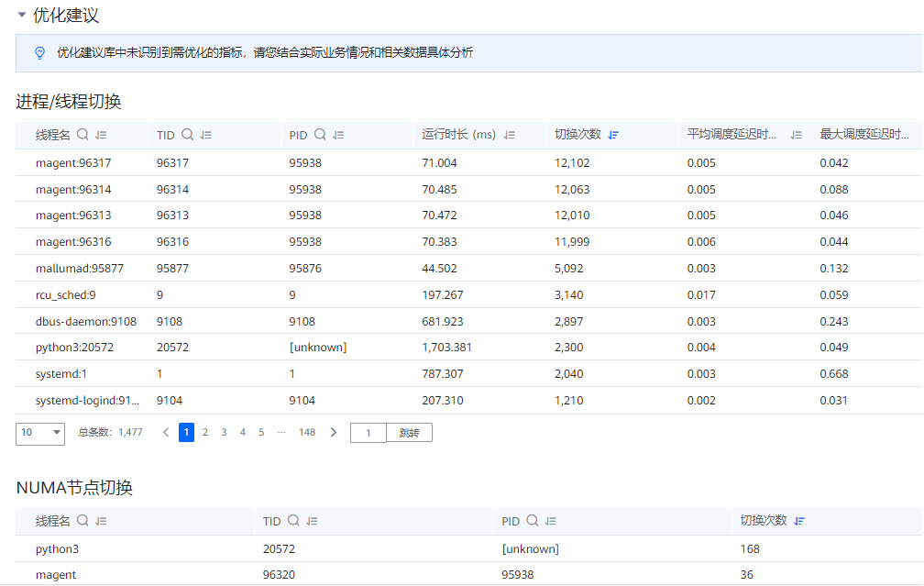The height and width of the screenshot is (586, 924).
Task: Sort the NUMA节点切换 table by 线程名
Action: click(102, 521)
